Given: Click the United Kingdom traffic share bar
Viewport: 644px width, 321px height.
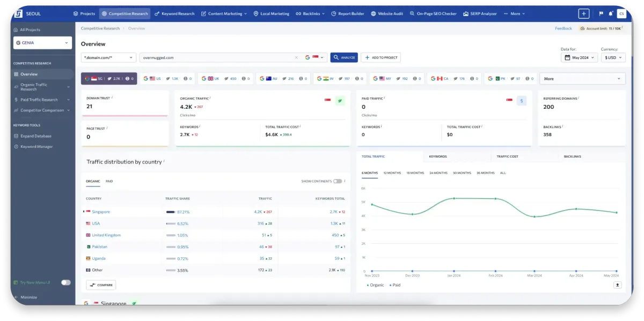Looking at the screenshot, I should point(171,235).
